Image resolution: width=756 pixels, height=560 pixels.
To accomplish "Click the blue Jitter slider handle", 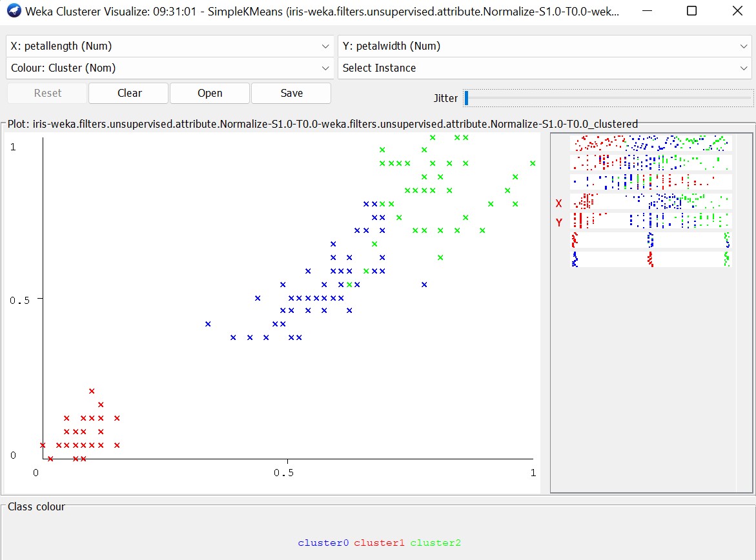I will 466,98.
